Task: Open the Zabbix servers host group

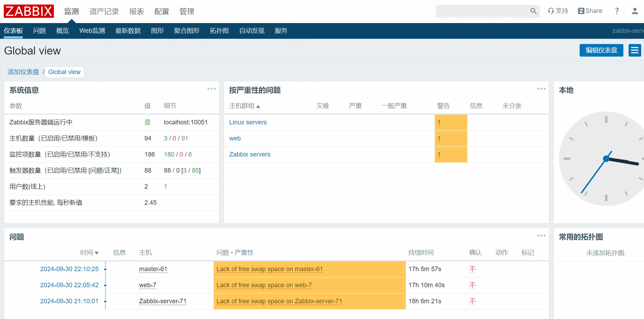Action: coord(250,154)
